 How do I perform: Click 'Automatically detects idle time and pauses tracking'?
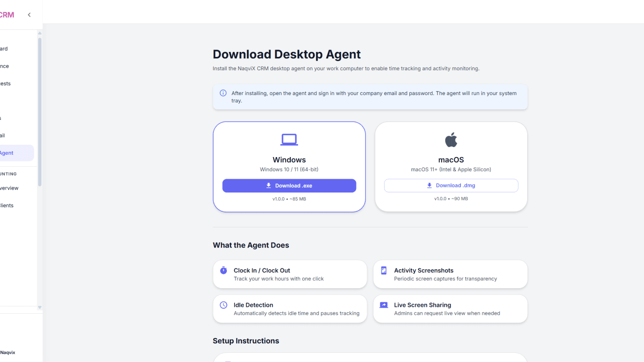297,313
